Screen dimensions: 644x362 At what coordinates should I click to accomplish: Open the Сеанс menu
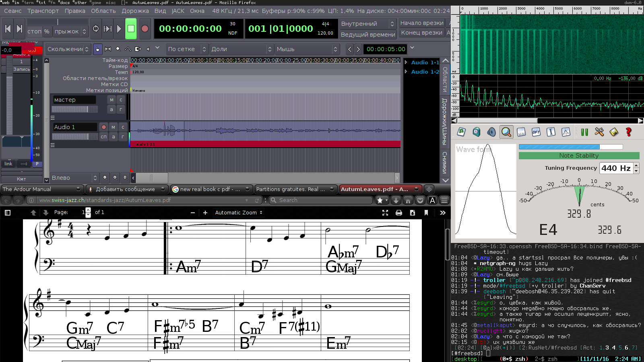click(13, 11)
